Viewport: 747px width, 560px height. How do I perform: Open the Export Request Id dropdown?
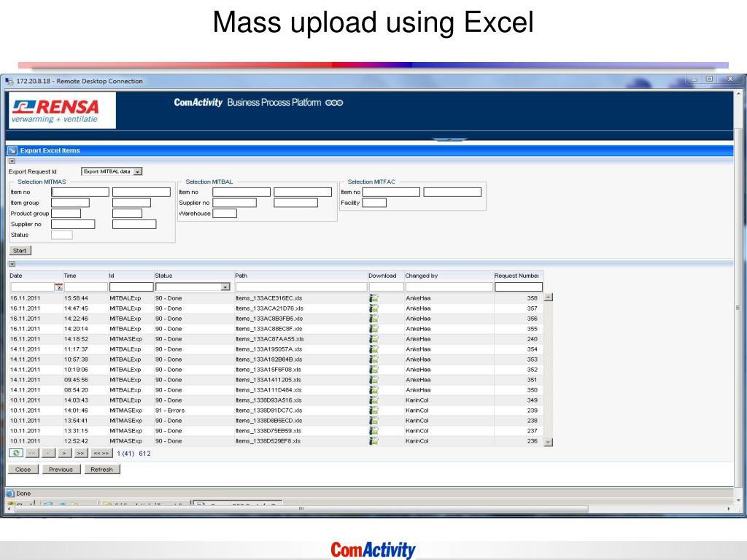(138, 171)
